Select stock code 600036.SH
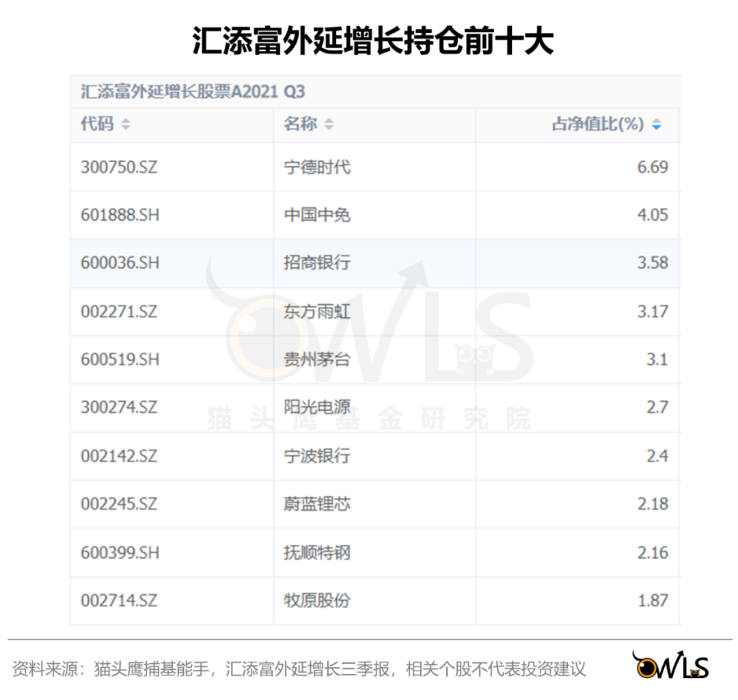 pyautogui.click(x=120, y=262)
